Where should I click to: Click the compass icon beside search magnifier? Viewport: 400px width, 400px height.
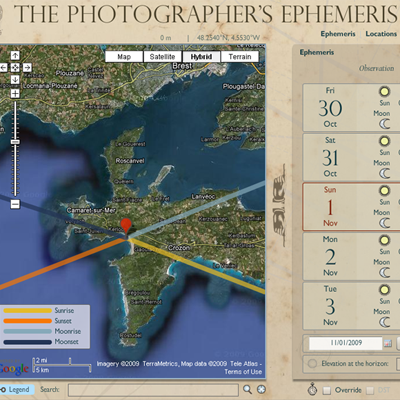tap(261, 389)
